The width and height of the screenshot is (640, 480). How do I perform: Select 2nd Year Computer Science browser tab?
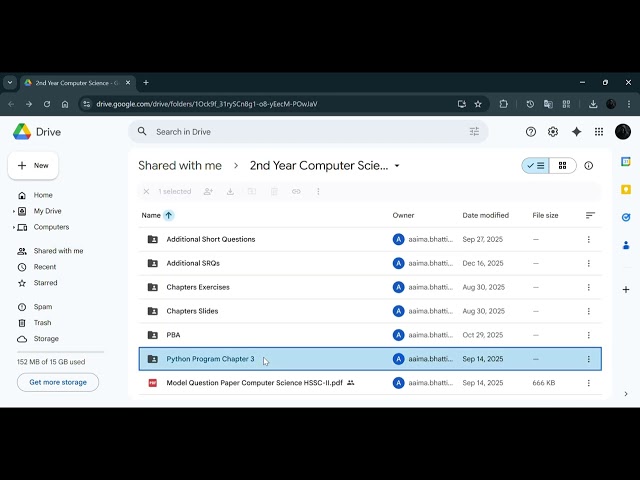pos(78,83)
